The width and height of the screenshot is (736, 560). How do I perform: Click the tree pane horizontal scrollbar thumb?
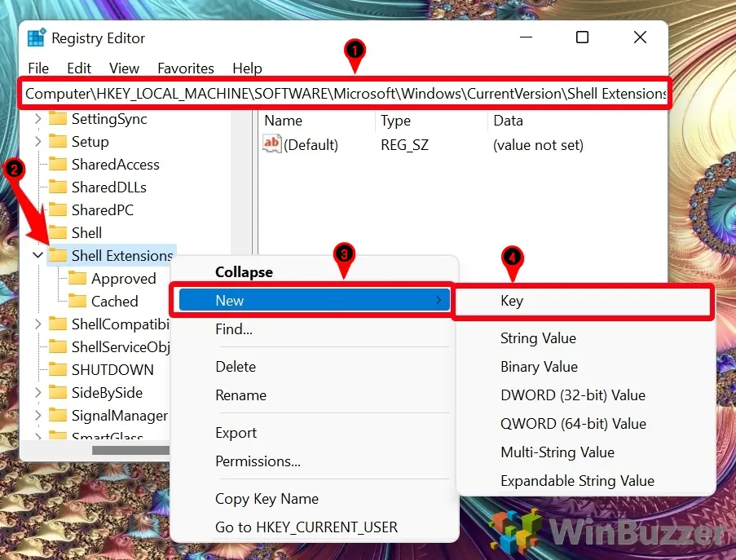click(130, 450)
